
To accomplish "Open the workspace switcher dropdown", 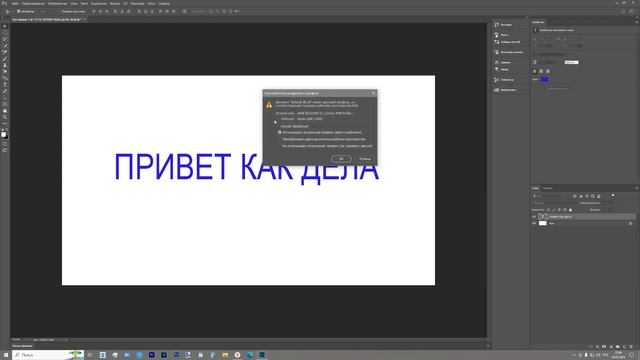I will tap(632, 11).
